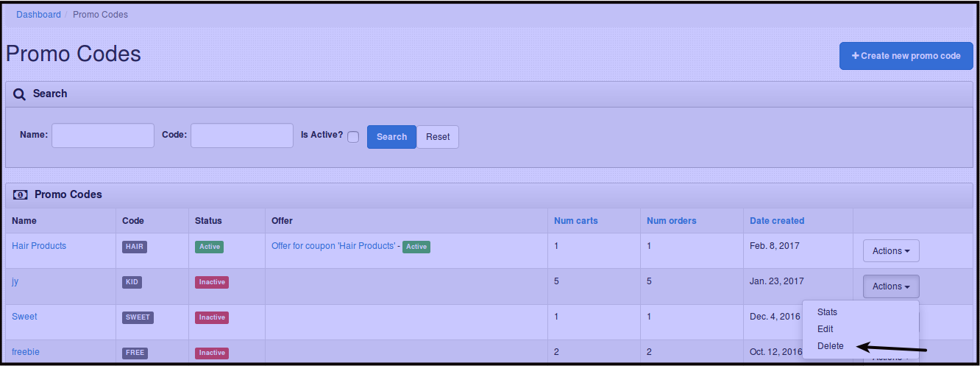Click the Promo Codes breadcrumb text
Image resolution: width=980 pixels, height=366 pixels.
click(100, 15)
